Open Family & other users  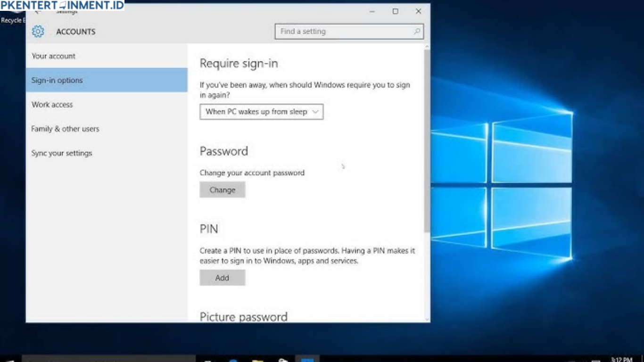pyautogui.click(x=107, y=129)
